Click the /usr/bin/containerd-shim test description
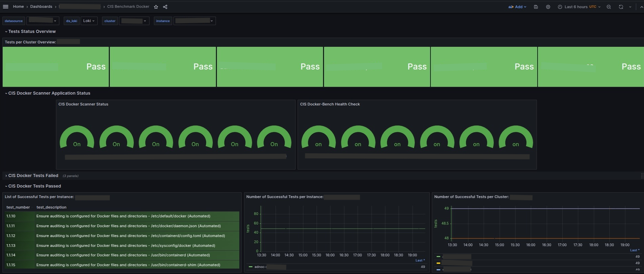Image resolution: width=644 pixels, height=274 pixels. coord(128,265)
